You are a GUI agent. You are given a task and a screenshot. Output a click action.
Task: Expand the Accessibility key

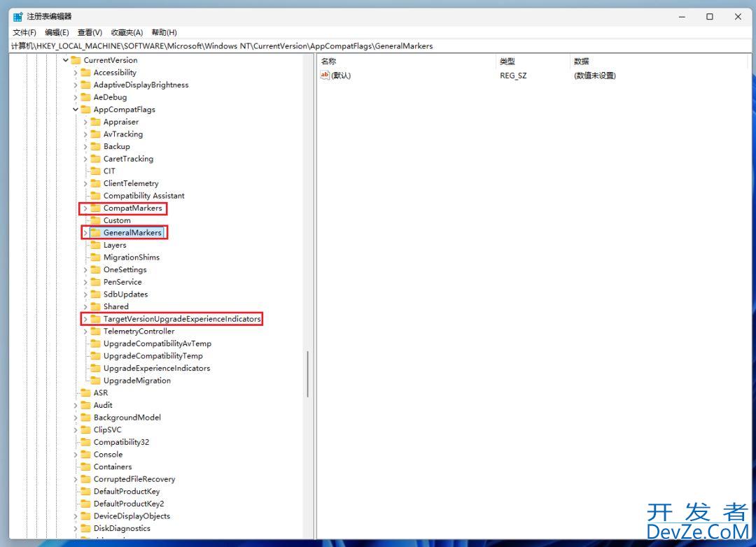(x=75, y=73)
